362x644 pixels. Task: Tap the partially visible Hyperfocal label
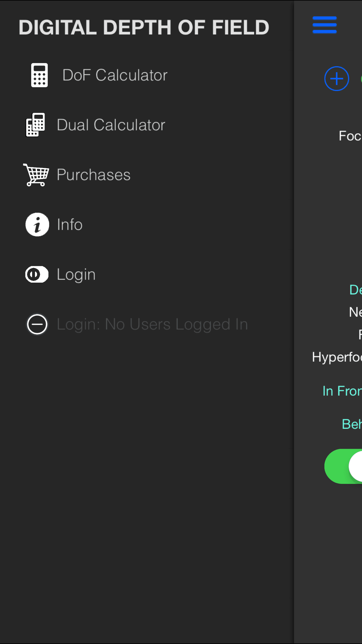point(337,357)
